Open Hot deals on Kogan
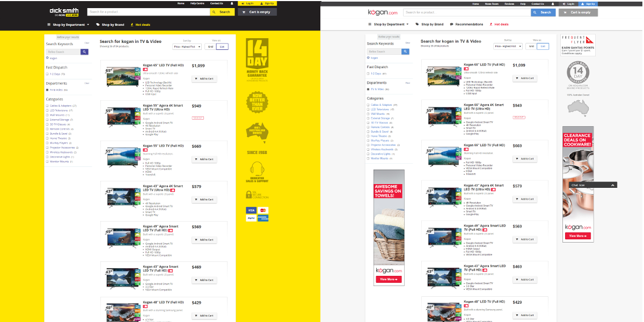Screen dimensions: 644x322 click(499, 24)
